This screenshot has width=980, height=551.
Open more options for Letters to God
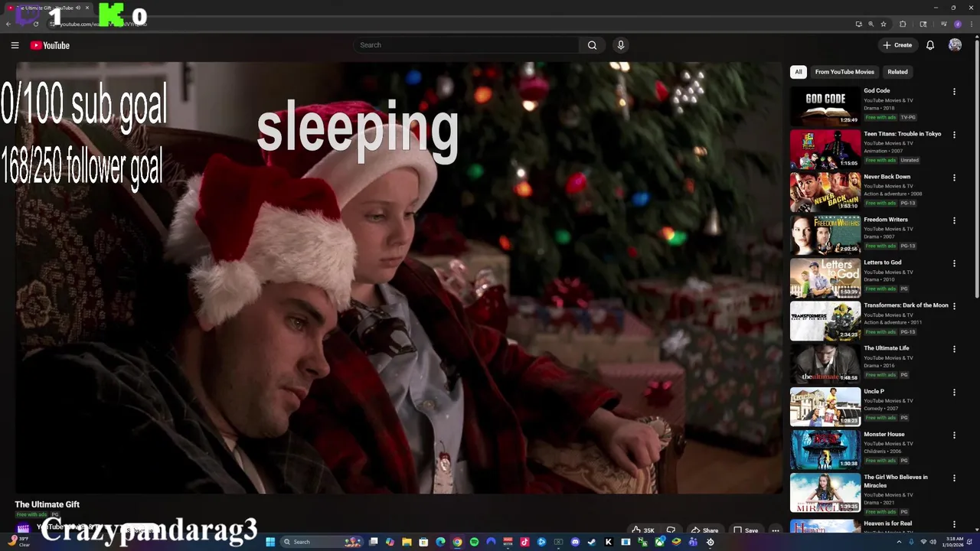pos(954,263)
